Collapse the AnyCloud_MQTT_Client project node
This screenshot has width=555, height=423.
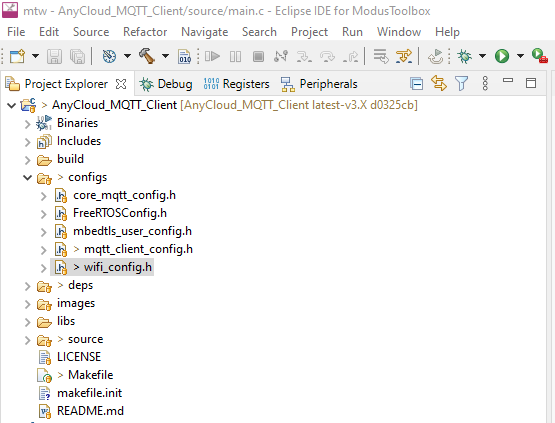12,105
